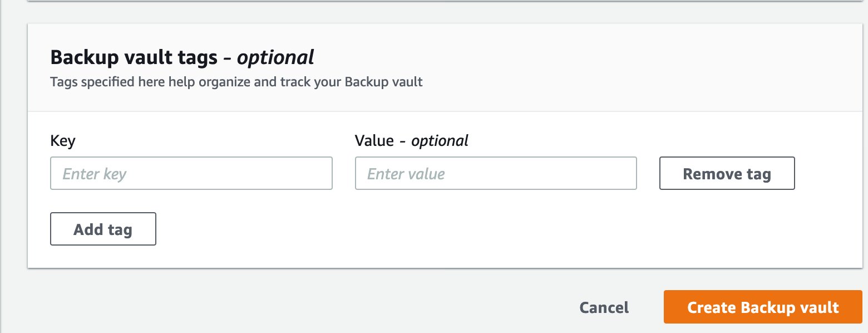Click the Backup vault tags heading
The width and height of the screenshot is (868, 333).
coord(182,57)
